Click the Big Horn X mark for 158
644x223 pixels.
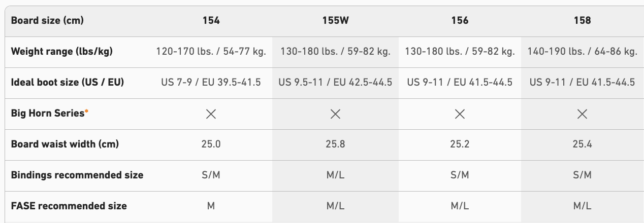[x=582, y=114]
